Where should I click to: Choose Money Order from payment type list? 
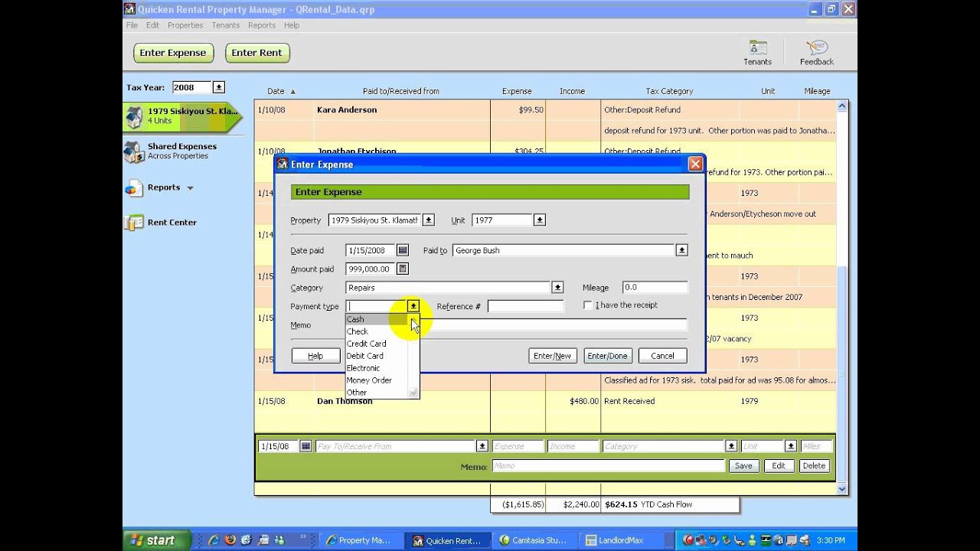coord(377,380)
